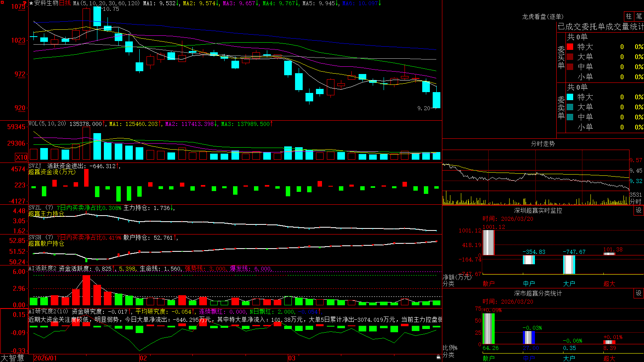Click the red 特大 swatch under 委买单
This screenshot has width=644, height=362.
pos(570,47)
